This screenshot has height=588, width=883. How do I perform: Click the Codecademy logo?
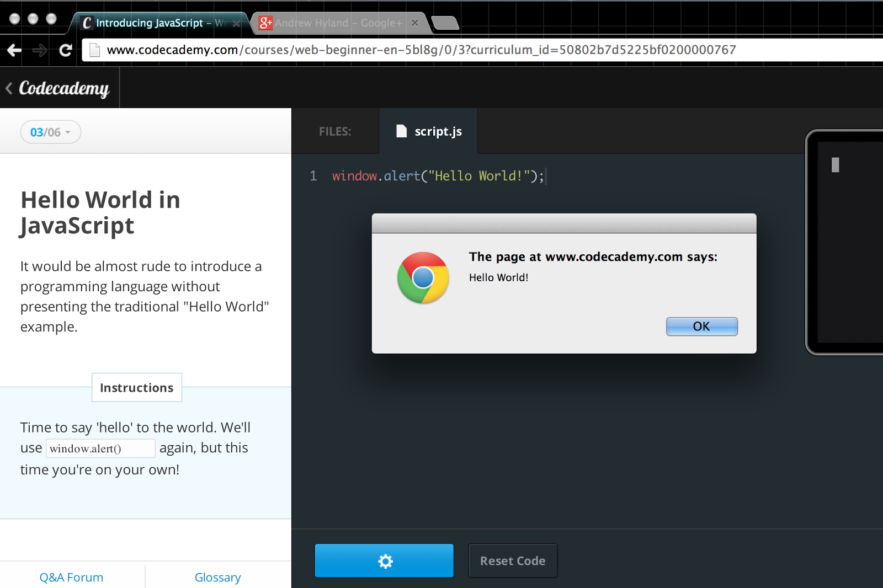pyautogui.click(x=64, y=88)
